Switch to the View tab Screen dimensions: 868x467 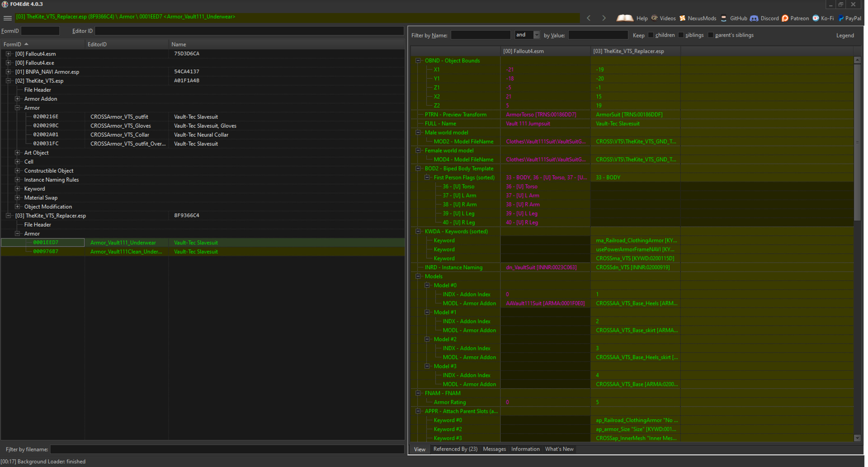click(x=420, y=449)
